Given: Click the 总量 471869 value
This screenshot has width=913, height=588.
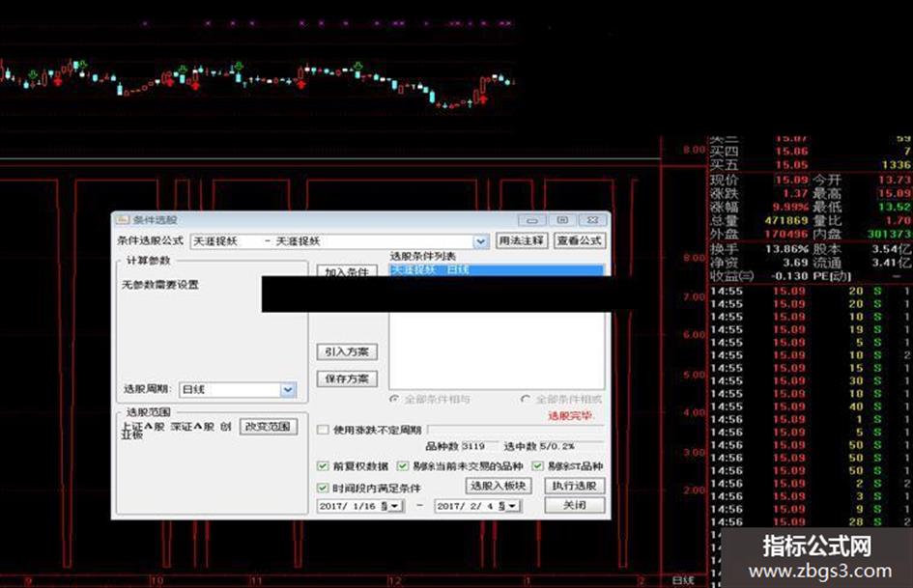Looking at the screenshot, I should (x=786, y=221).
